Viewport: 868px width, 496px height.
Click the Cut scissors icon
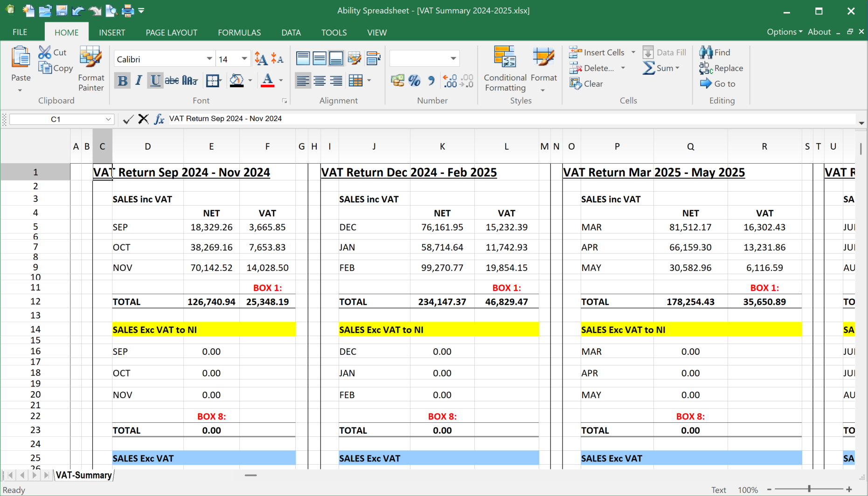[x=45, y=52]
